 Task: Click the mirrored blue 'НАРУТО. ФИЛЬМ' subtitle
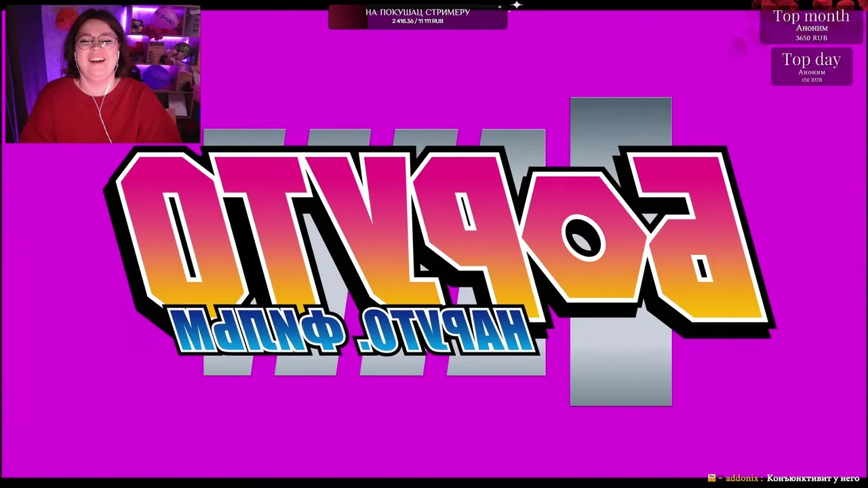coord(353,330)
